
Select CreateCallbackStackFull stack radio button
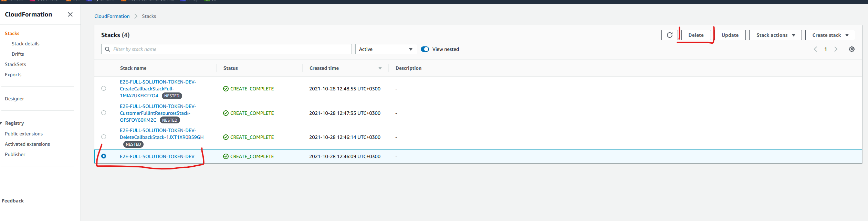pos(104,88)
